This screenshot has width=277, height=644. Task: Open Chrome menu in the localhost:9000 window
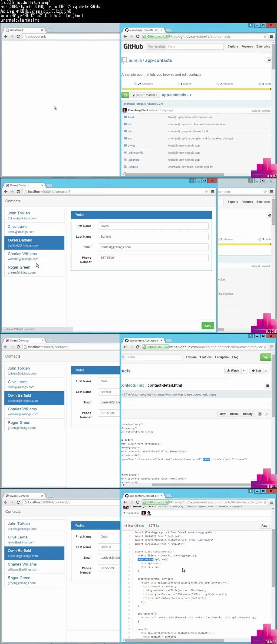pyautogui.click(x=213, y=192)
